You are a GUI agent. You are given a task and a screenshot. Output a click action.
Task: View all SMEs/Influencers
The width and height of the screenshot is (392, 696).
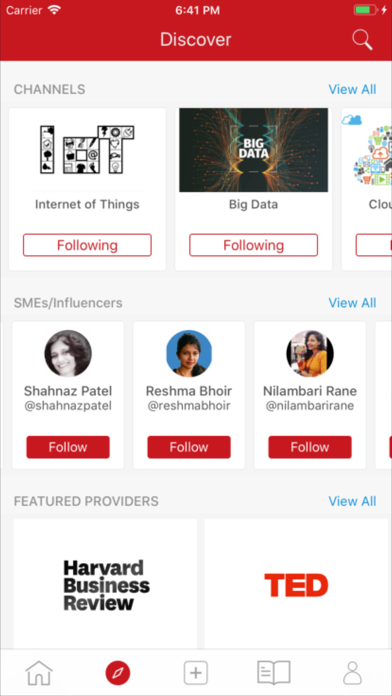pyautogui.click(x=352, y=303)
